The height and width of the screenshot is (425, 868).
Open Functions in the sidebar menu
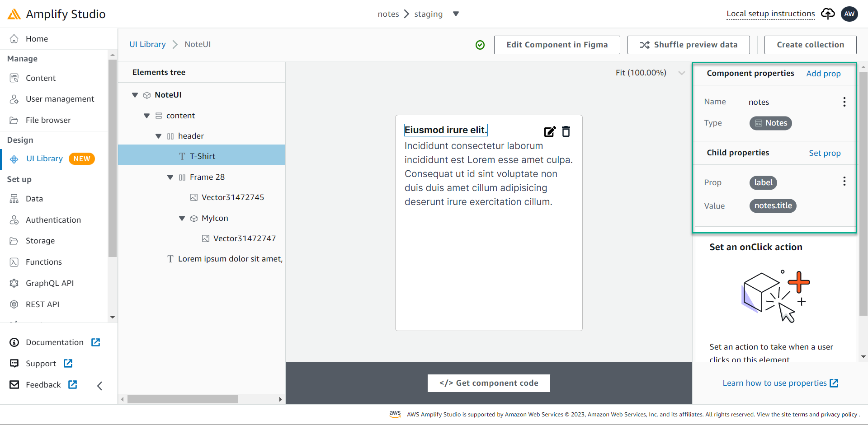[43, 262]
